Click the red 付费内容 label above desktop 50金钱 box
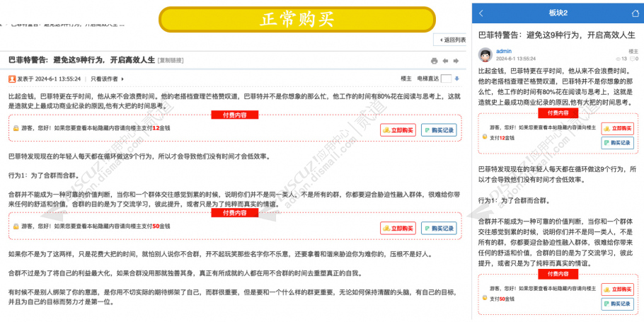 coord(234,213)
